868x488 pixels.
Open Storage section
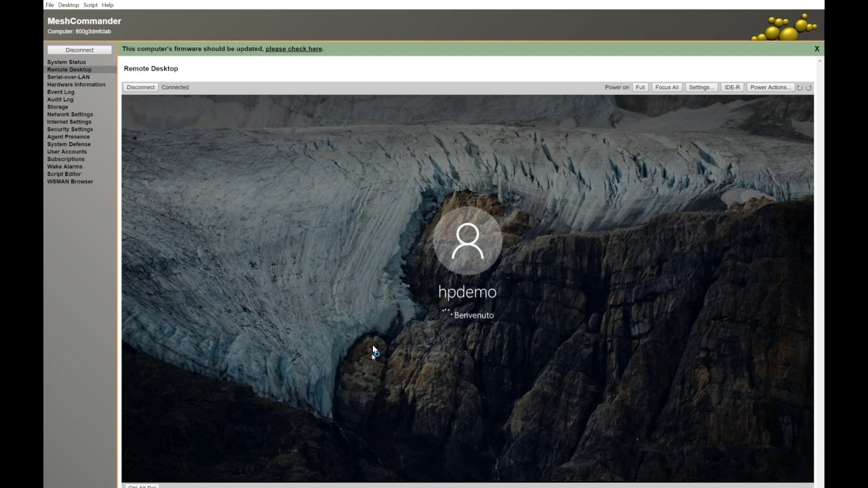tap(58, 107)
